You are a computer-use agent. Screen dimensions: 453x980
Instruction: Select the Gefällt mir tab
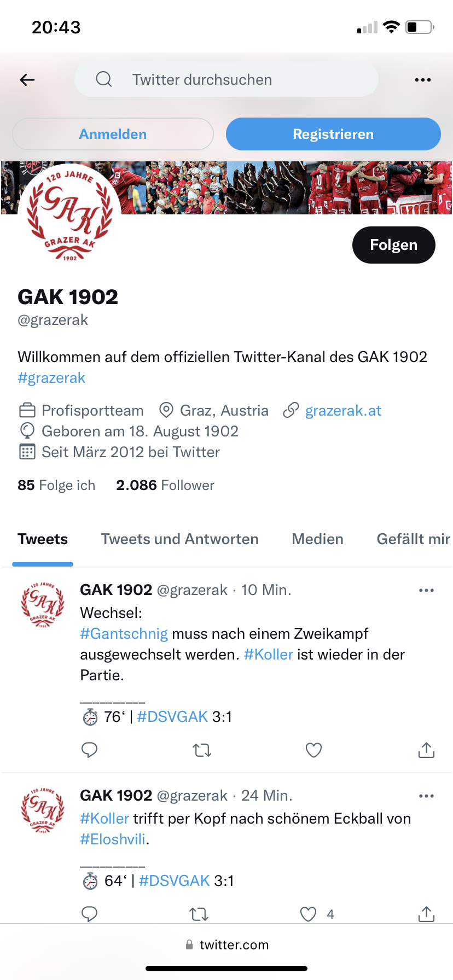pyautogui.click(x=414, y=539)
